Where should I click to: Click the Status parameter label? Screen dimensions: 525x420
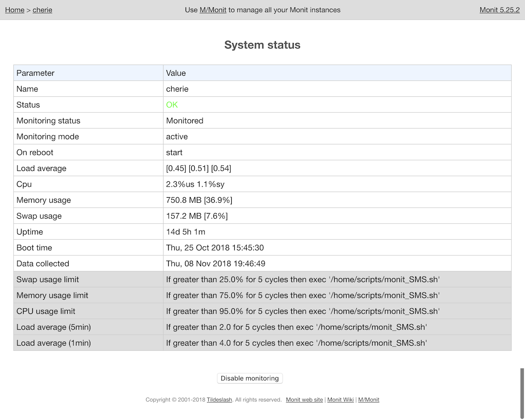28,104
